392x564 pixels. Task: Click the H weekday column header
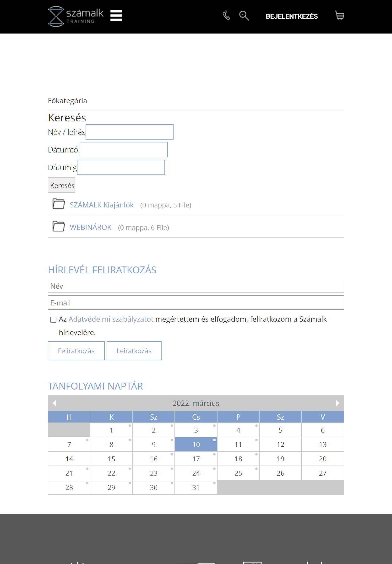tap(69, 417)
